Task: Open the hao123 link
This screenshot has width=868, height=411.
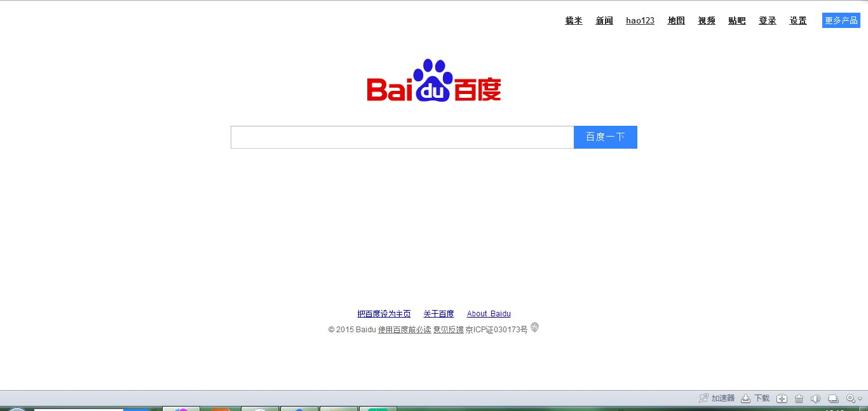Action: pos(639,20)
